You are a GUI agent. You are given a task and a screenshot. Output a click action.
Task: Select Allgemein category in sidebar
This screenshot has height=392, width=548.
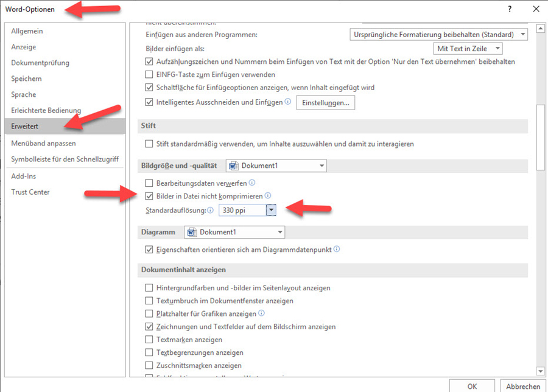(65, 31)
